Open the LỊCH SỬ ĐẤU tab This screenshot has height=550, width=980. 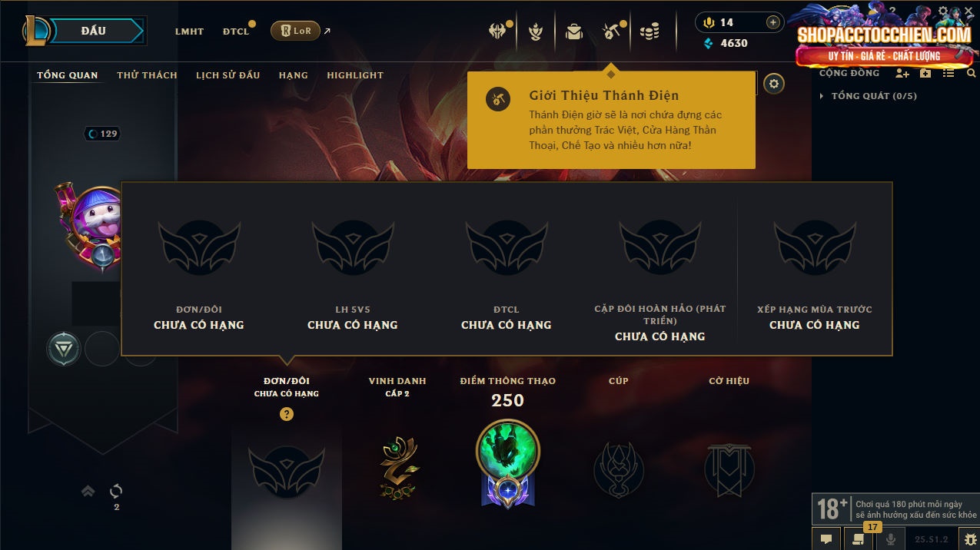tap(228, 75)
